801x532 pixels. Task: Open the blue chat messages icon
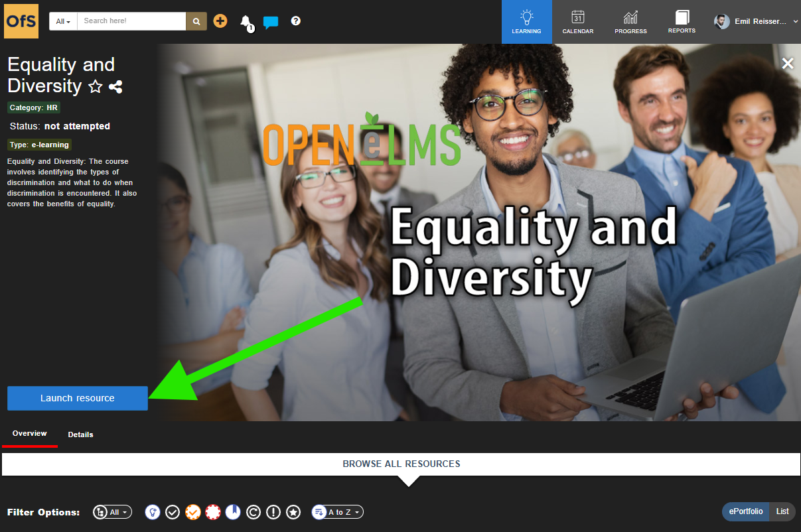click(270, 22)
